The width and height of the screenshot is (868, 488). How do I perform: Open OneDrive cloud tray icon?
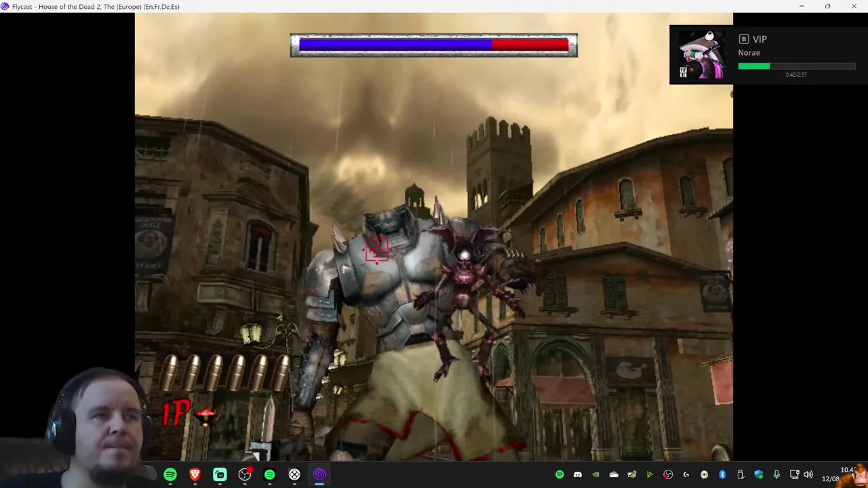tap(614, 475)
